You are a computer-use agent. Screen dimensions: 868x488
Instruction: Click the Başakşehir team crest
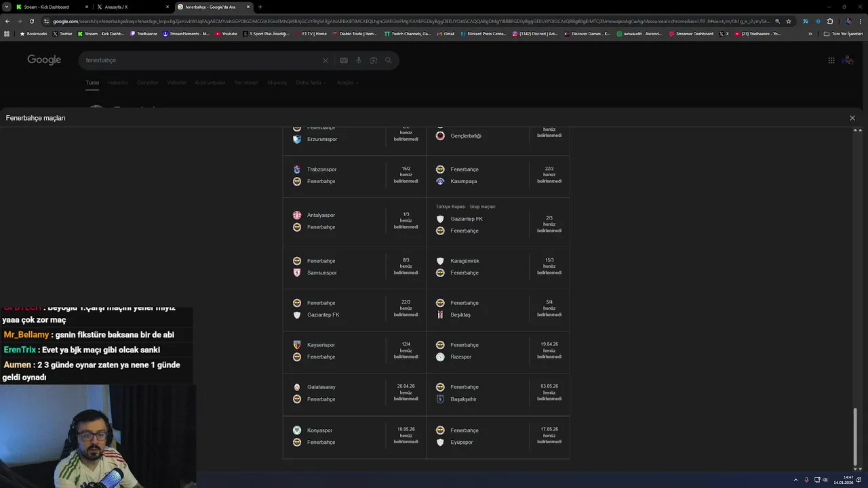pyautogui.click(x=440, y=399)
